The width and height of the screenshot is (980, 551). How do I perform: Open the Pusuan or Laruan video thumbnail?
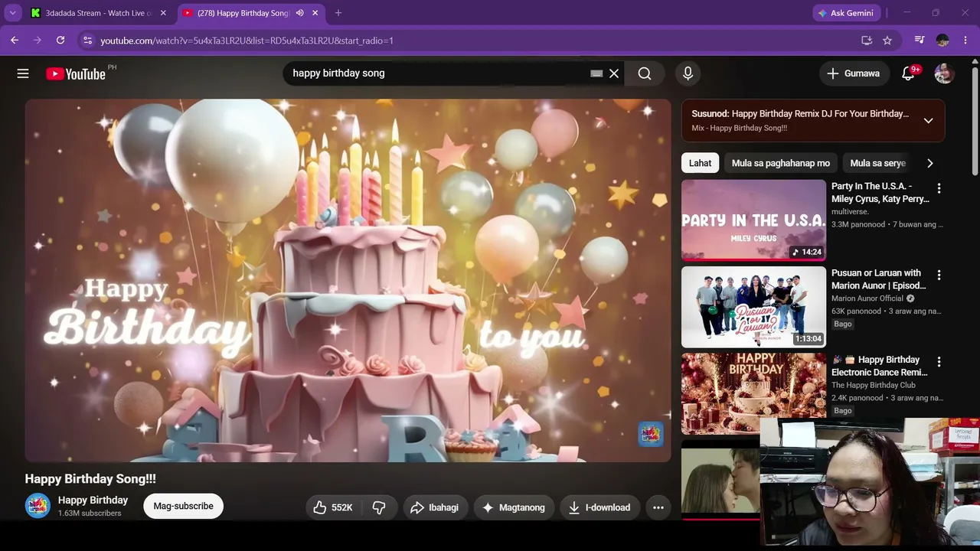click(x=753, y=307)
